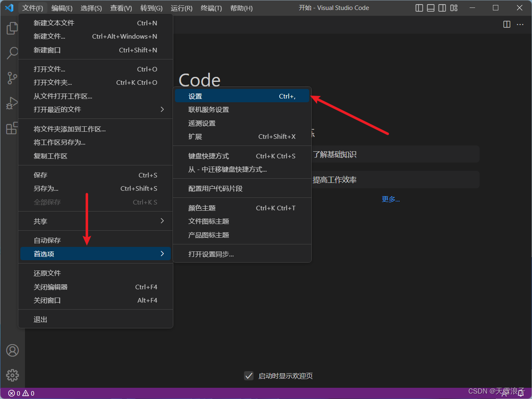Select 从 - 中迁移键盘快捷方式 entry
This screenshot has width=532, height=399.
click(x=242, y=169)
